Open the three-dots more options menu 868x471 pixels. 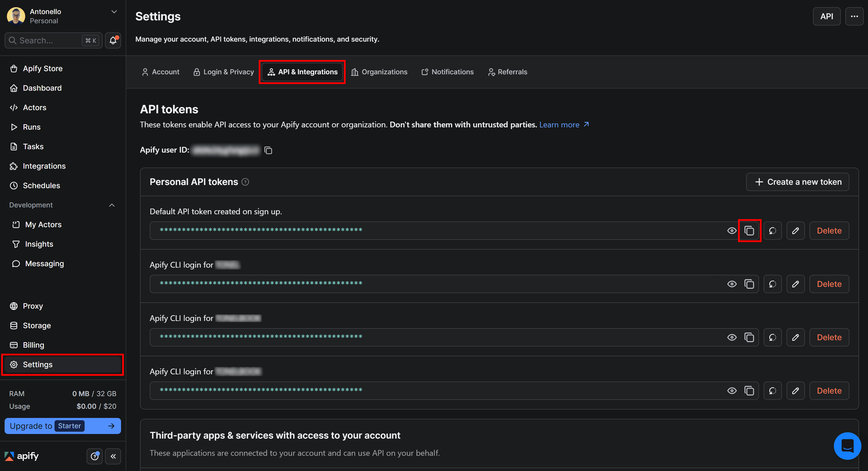tap(854, 16)
